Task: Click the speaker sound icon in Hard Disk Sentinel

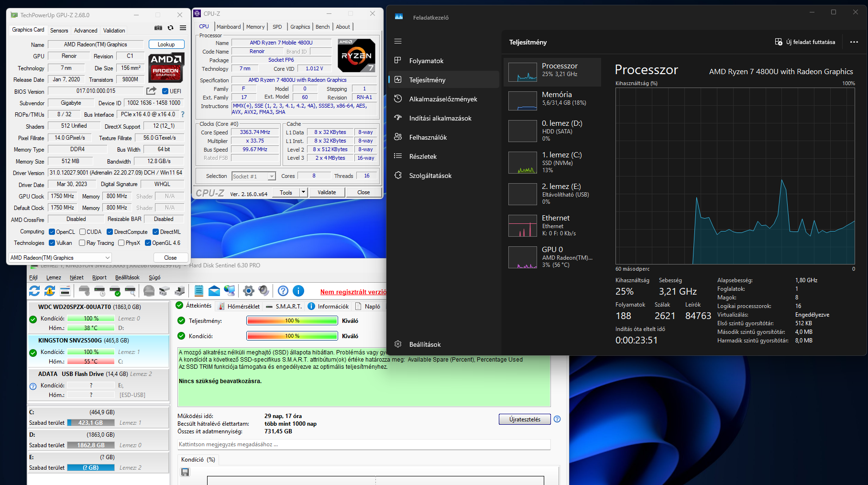Action: pyautogui.click(x=264, y=290)
